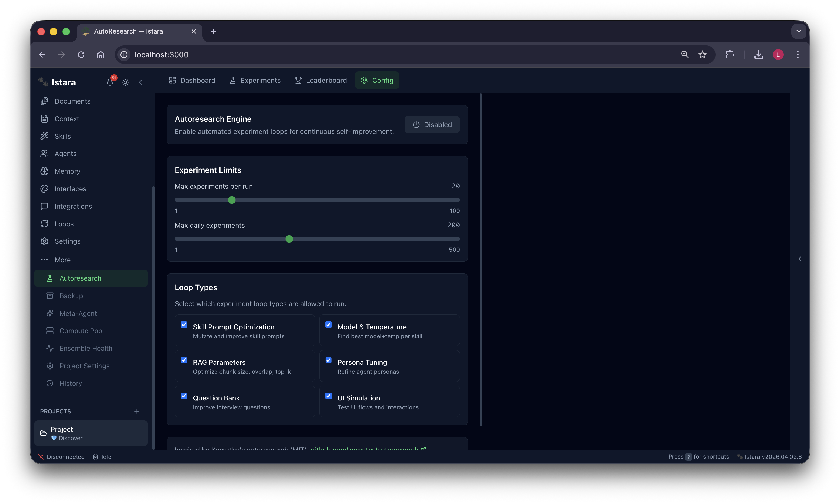
Task: Click the Memory brain icon in sidebar
Action: coord(44,171)
